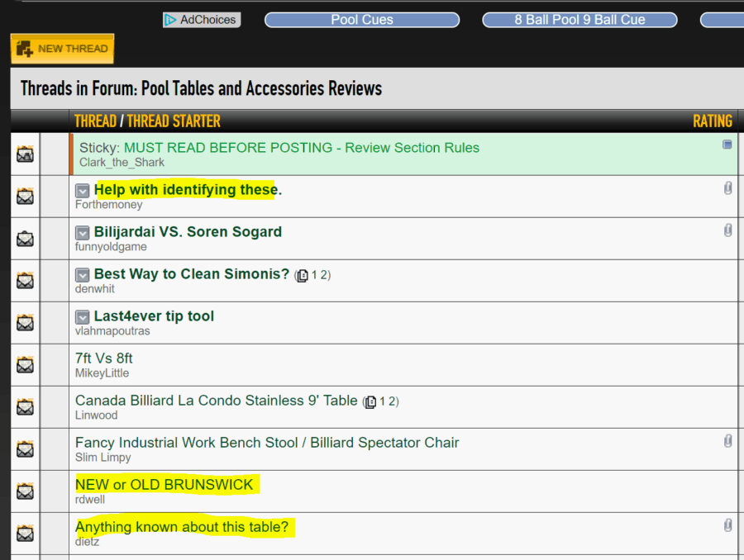The height and width of the screenshot is (560, 744).
Task: Click the envelope icon beside NEW or OLD BRUNSWICK
Action: click(26, 491)
